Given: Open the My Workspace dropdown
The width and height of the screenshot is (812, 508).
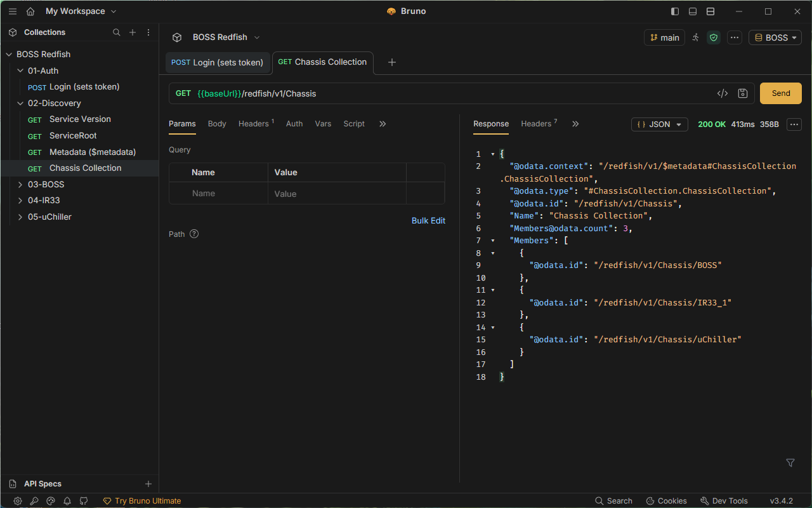Looking at the screenshot, I should click(81, 11).
